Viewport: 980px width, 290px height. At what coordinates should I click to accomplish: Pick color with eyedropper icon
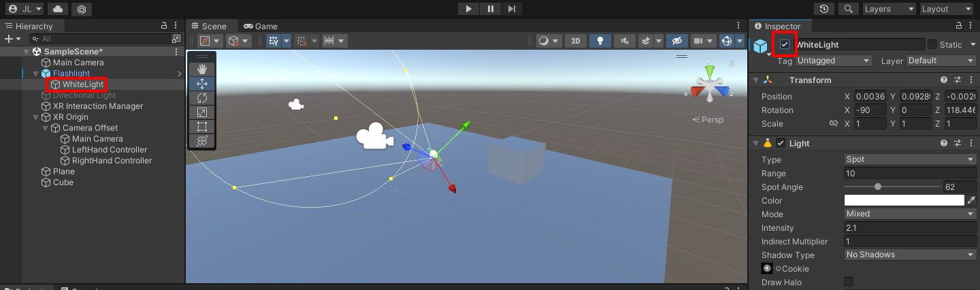971,200
